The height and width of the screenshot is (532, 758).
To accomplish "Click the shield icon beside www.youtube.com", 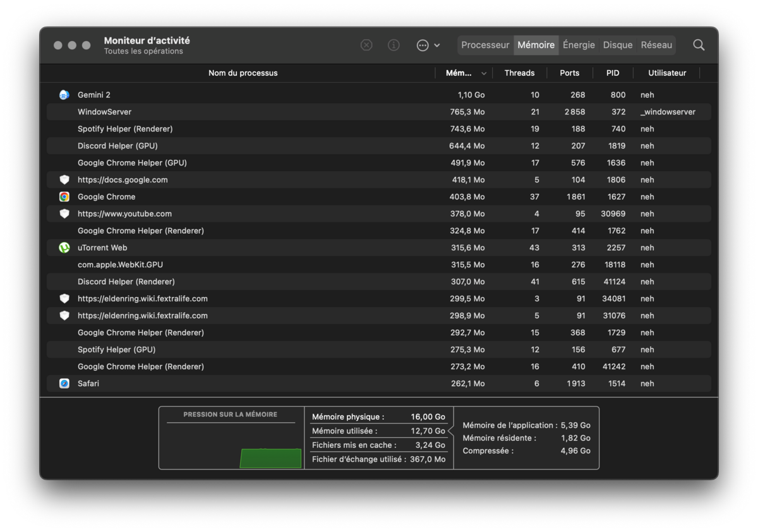I will 64,214.
